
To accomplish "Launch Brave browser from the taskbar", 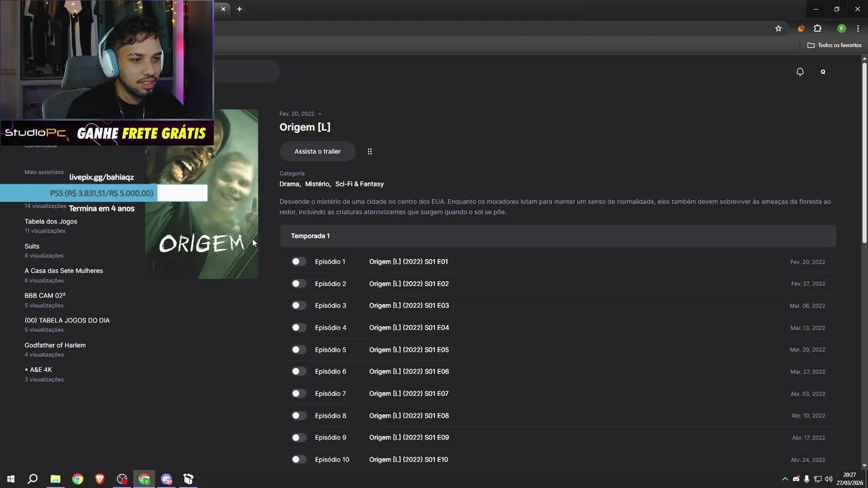I will pos(100,479).
